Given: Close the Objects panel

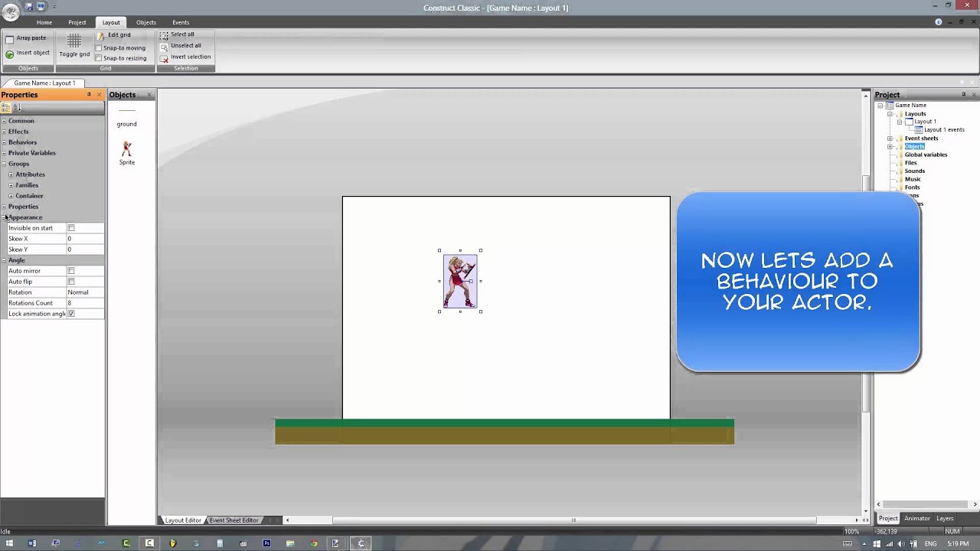Looking at the screenshot, I should (x=149, y=95).
